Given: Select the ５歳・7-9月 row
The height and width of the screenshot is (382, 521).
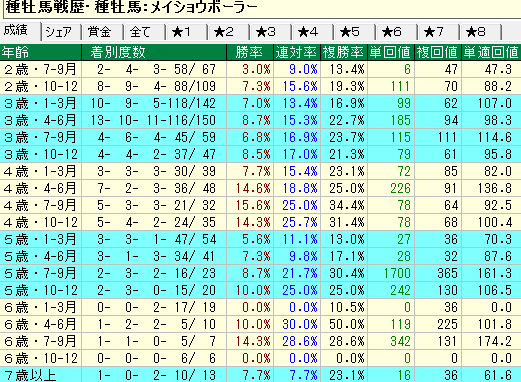Looking at the screenshot, I should [x=260, y=273].
